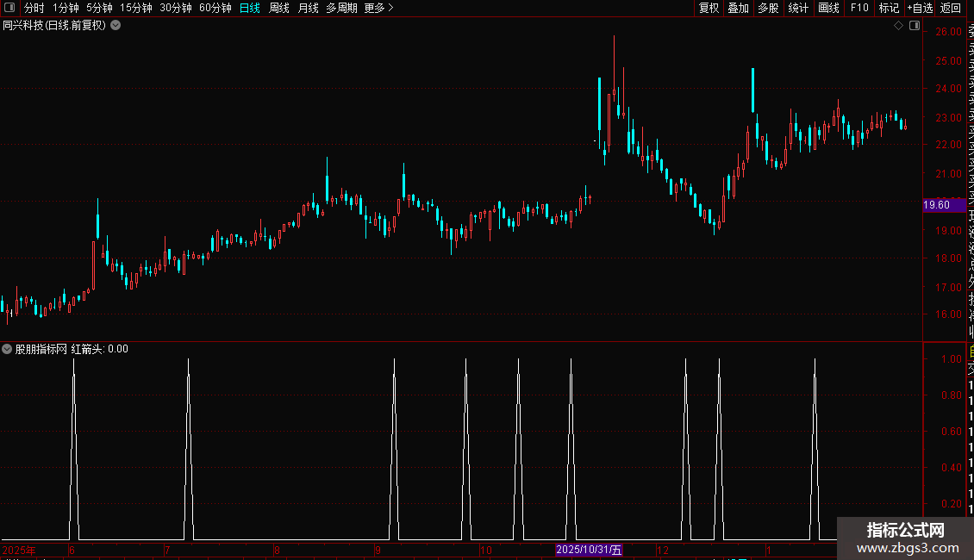Select the 60分钟 period

(x=215, y=8)
